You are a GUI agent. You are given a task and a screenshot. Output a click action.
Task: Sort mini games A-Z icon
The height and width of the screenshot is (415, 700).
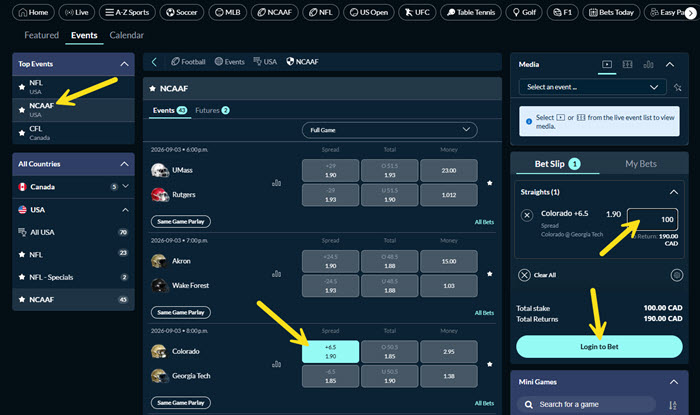(672, 405)
